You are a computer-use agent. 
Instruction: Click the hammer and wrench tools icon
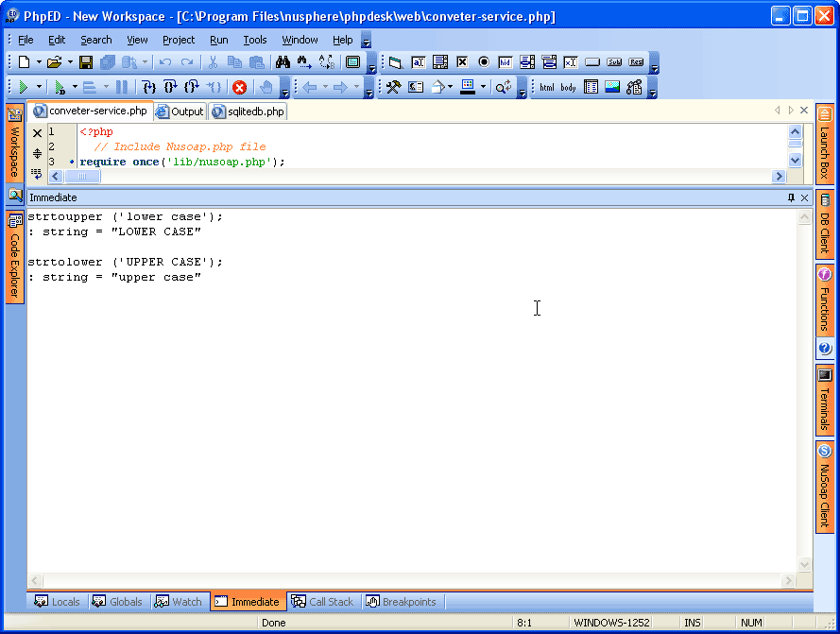pyautogui.click(x=393, y=87)
